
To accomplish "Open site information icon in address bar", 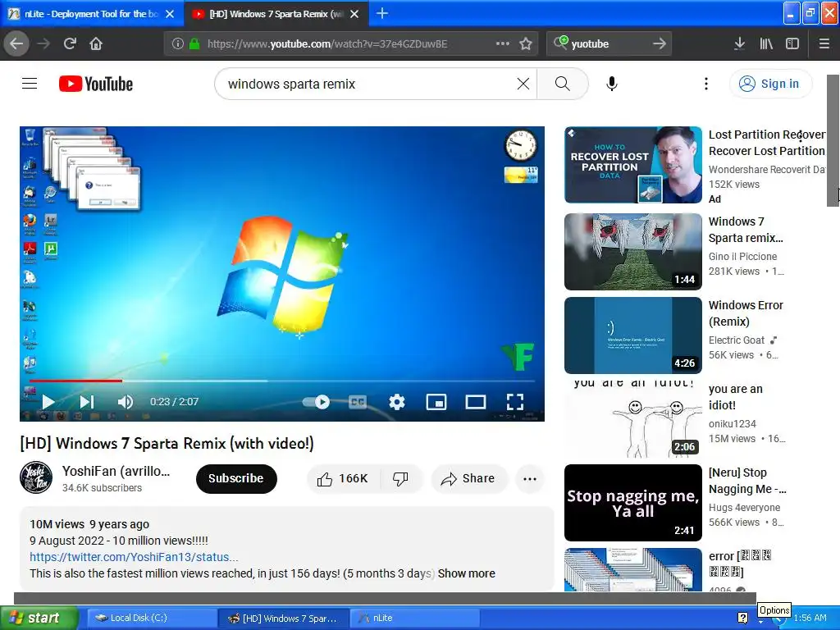I will click(x=177, y=44).
